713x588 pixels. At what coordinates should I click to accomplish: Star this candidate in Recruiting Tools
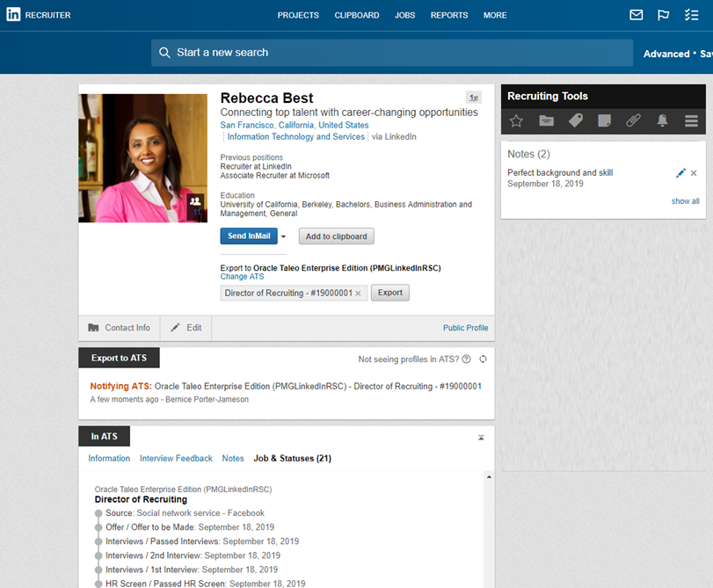(516, 120)
